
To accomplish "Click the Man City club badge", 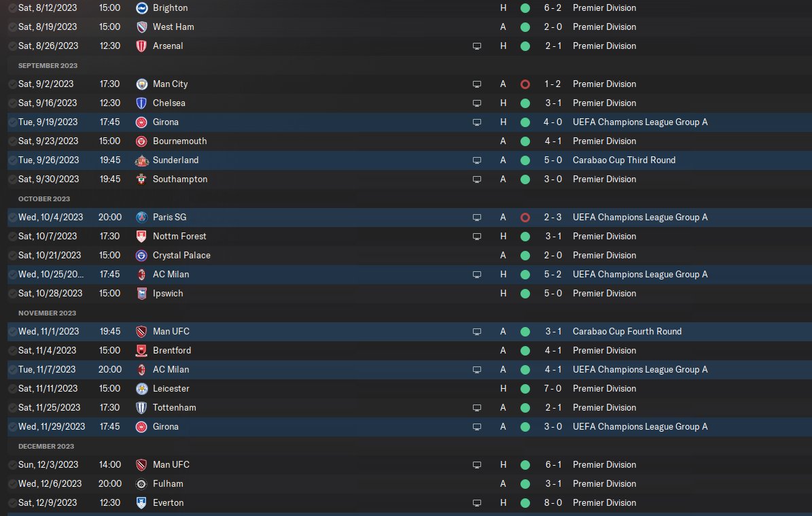I will click(142, 84).
